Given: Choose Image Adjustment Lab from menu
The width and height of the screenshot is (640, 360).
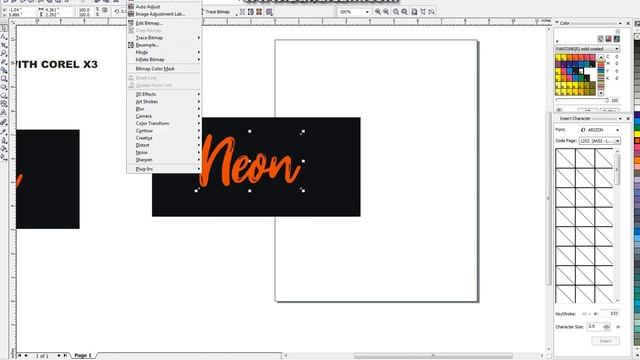Looking at the screenshot, I should (164, 14).
